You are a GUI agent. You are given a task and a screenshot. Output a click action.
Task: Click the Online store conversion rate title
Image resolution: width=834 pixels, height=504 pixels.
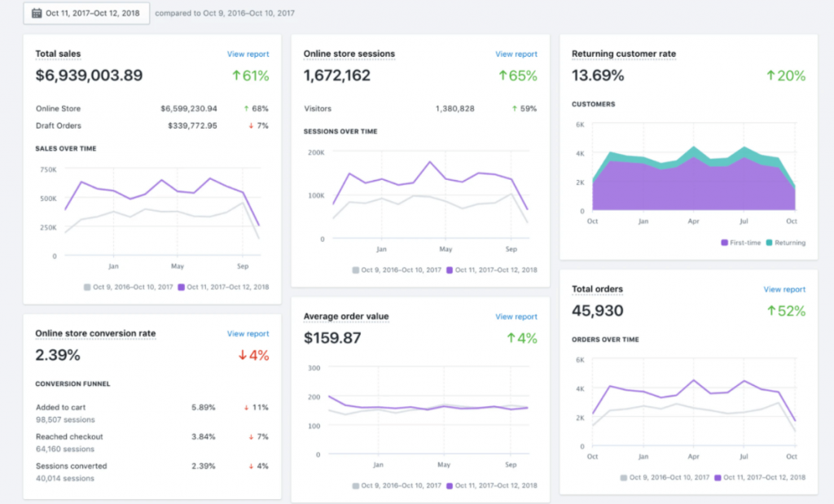(x=95, y=334)
